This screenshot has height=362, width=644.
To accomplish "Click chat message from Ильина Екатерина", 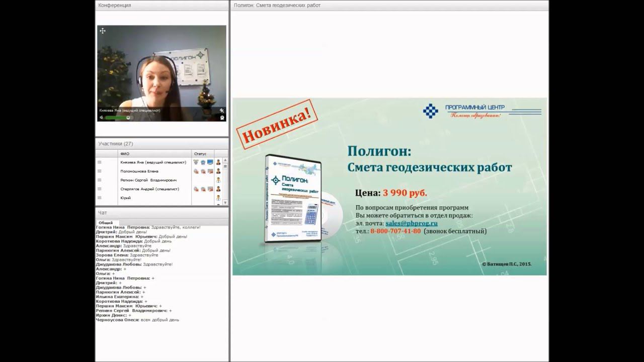I will click(x=119, y=297).
